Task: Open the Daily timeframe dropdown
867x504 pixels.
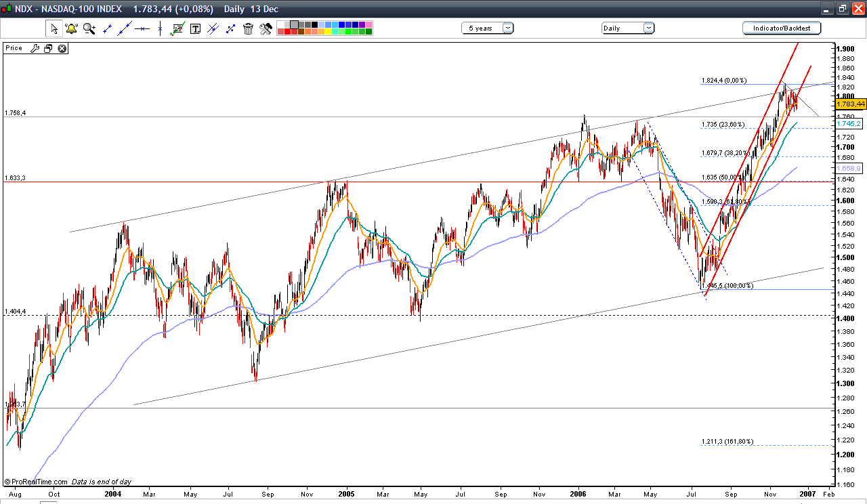Action: tap(628, 28)
